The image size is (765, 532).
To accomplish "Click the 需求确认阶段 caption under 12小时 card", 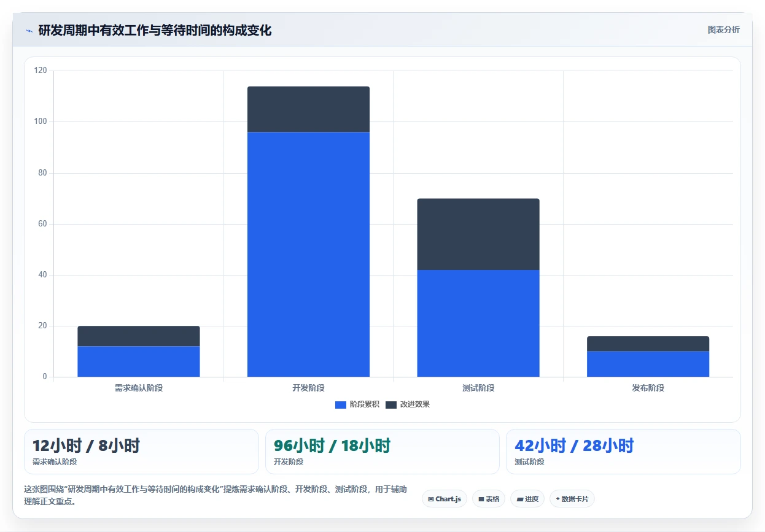I will coord(55,462).
